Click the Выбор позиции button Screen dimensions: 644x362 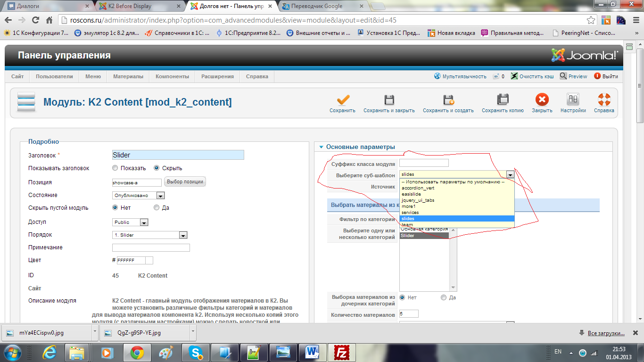coord(185,182)
